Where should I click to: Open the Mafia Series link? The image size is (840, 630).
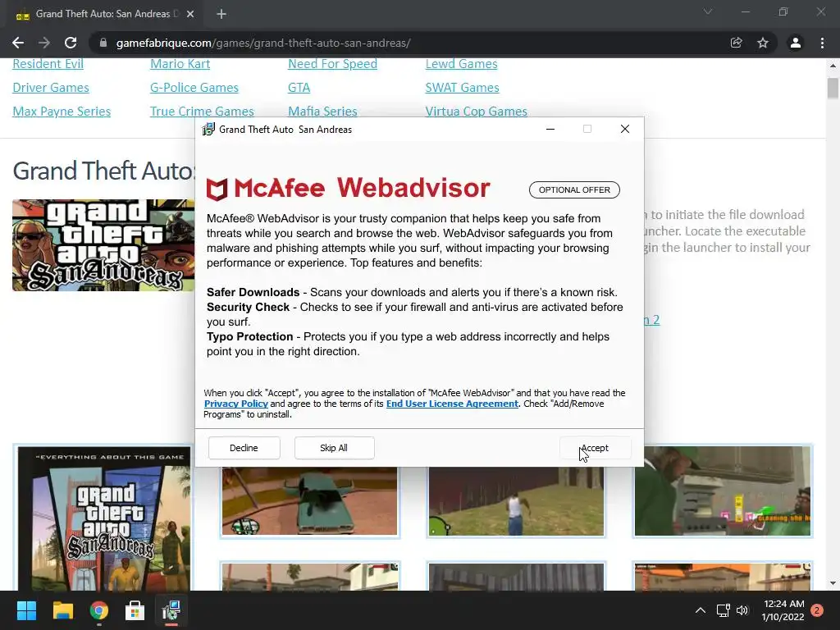point(322,112)
